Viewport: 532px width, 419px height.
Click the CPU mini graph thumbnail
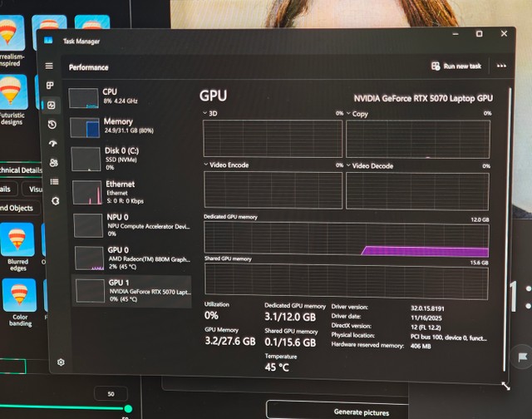[x=83, y=98]
